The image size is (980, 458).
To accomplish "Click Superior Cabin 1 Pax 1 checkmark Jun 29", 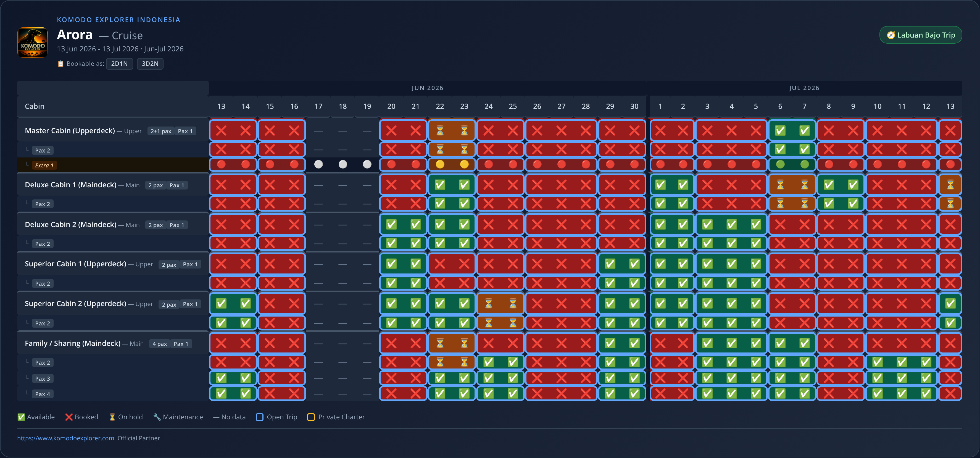I will (x=610, y=264).
